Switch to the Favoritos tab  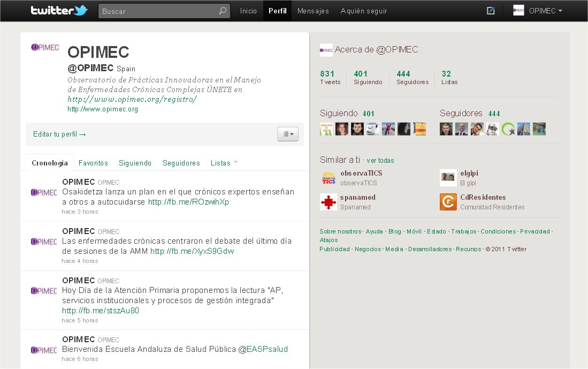93,163
